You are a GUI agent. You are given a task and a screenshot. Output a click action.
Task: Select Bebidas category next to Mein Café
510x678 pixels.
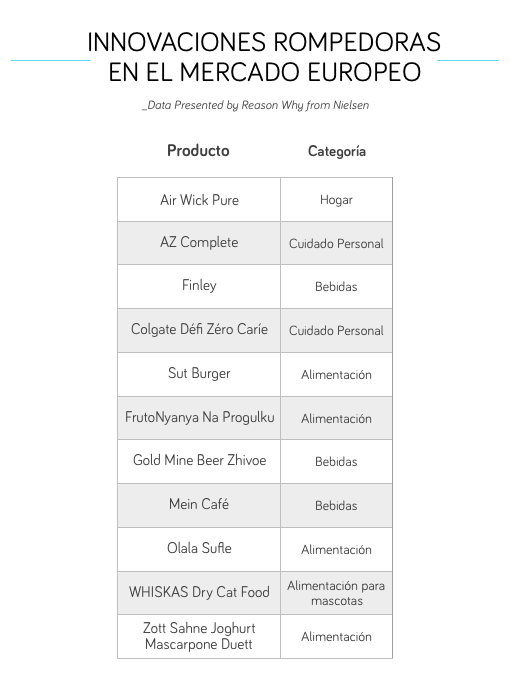coord(337,505)
